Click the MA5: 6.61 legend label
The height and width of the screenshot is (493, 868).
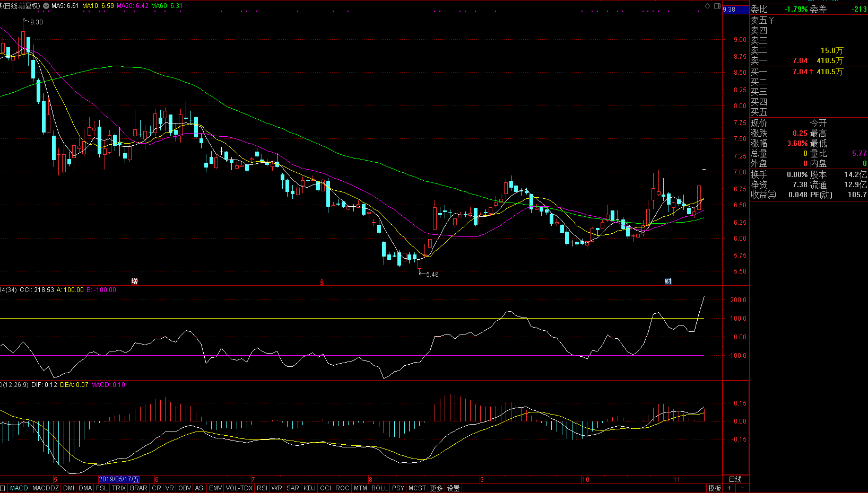[x=65, y=6]
